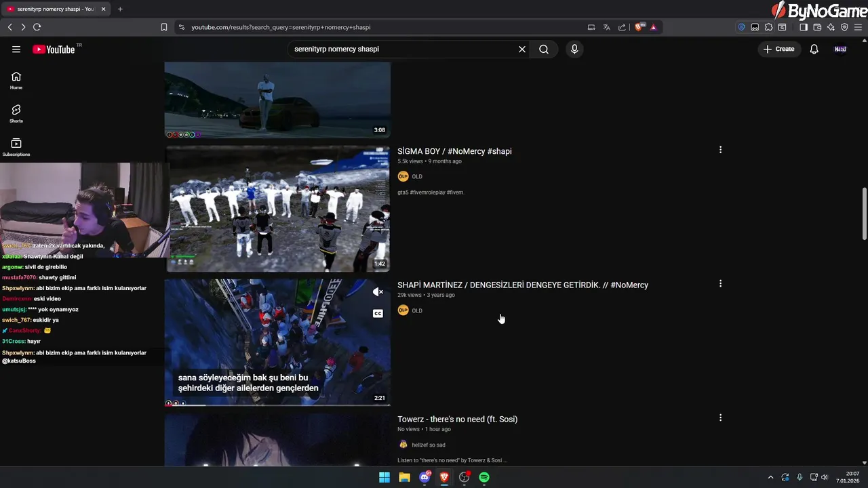Select the serenityrp nomercy shaspi tab
This screenshot has width=868, height=488.
coord(56,9)
